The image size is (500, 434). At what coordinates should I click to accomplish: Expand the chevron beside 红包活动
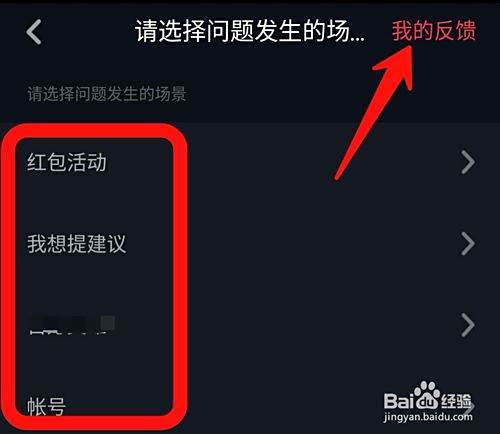pos(468,162)
